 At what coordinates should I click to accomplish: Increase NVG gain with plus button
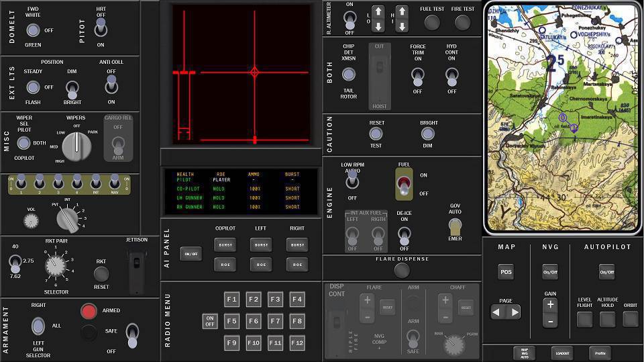[x=550, y=304]
